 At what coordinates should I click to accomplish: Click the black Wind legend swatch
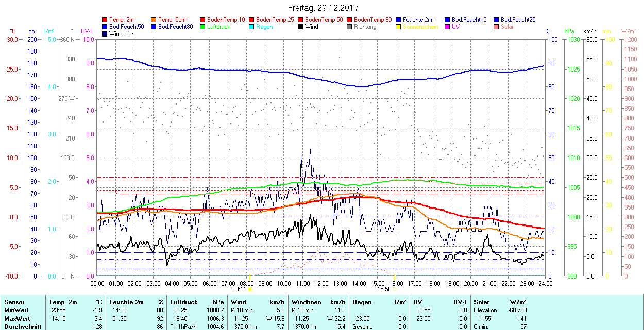click(301, 27)
